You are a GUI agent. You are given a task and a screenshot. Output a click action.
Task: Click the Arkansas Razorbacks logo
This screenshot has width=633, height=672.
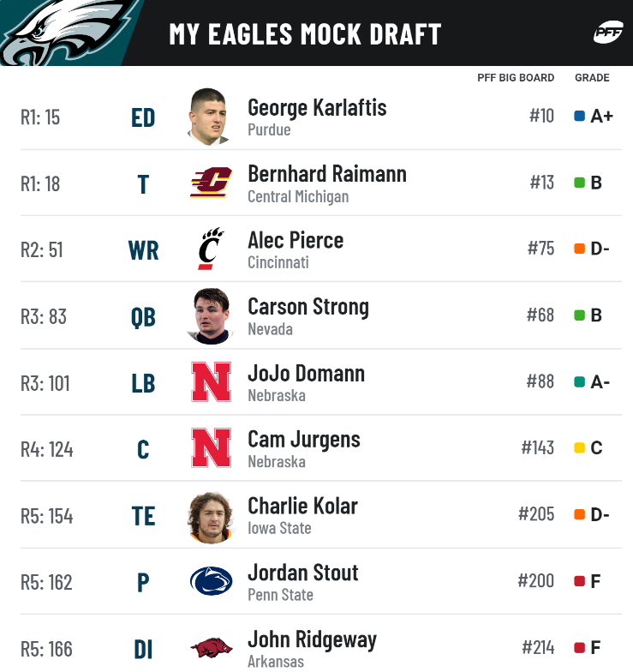211,647
